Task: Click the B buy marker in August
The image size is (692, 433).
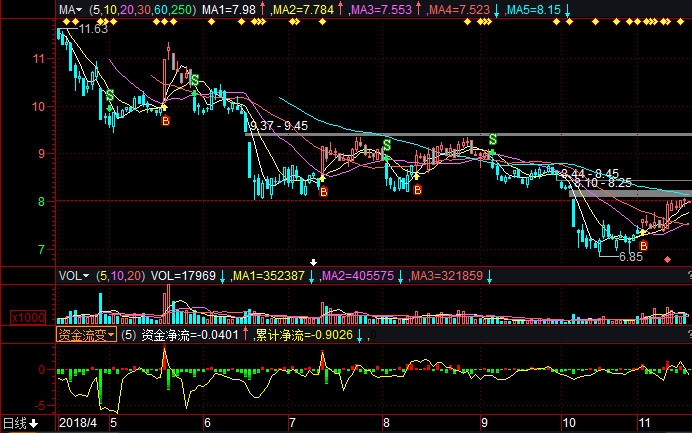Action: 417,189
